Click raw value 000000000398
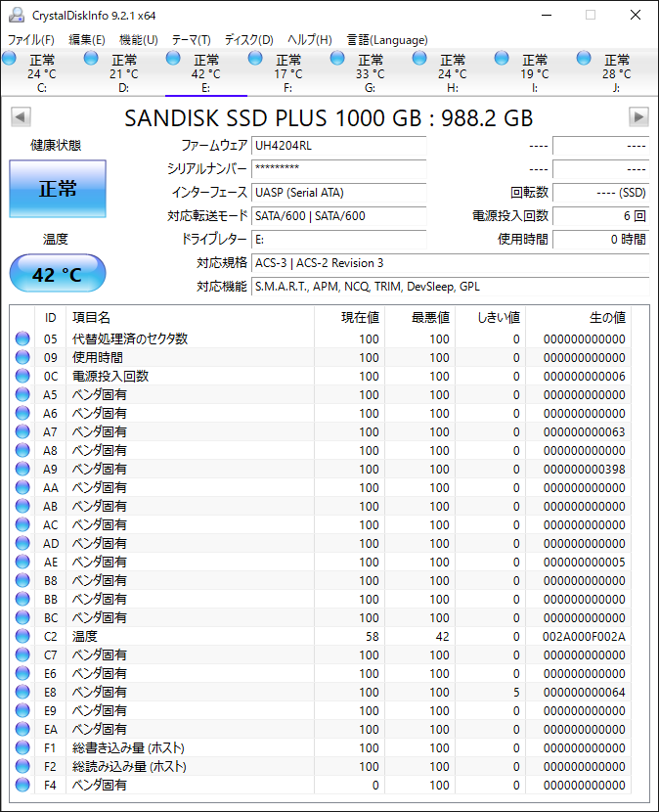The width and height of the screenshot is (659, 812). pyautogui.click(x=584, y=470)
